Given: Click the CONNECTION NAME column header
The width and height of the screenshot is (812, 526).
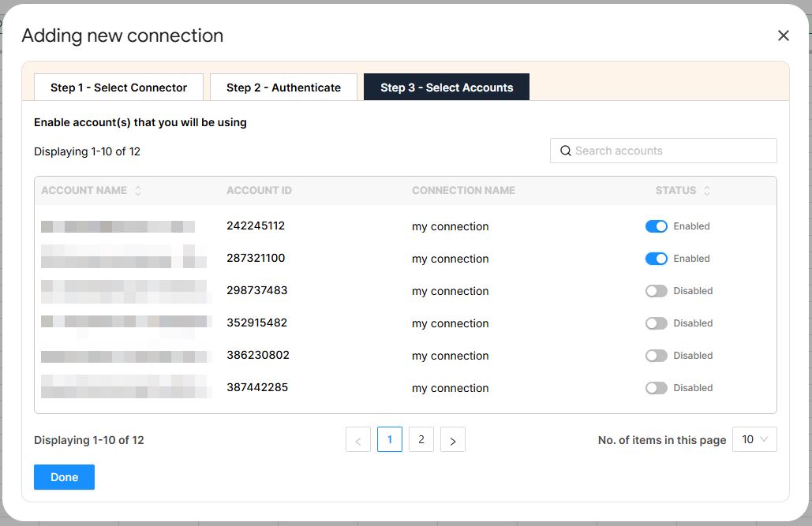Looking at the screenshot, I should pos(463,191).
